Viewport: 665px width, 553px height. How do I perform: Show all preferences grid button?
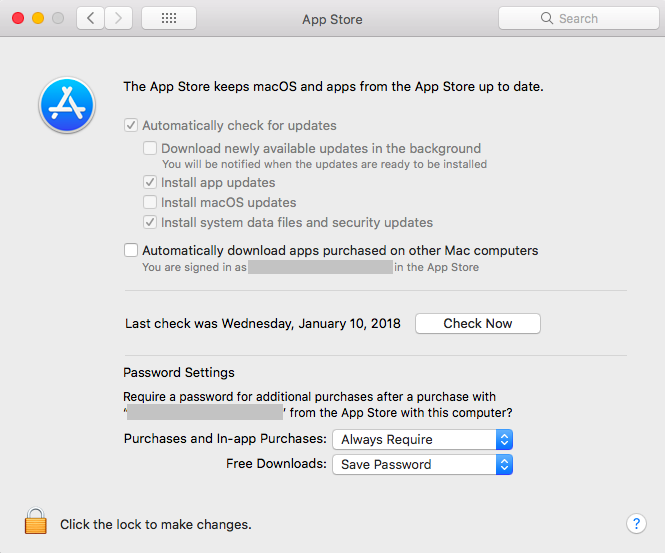click(x=169, y=18)
